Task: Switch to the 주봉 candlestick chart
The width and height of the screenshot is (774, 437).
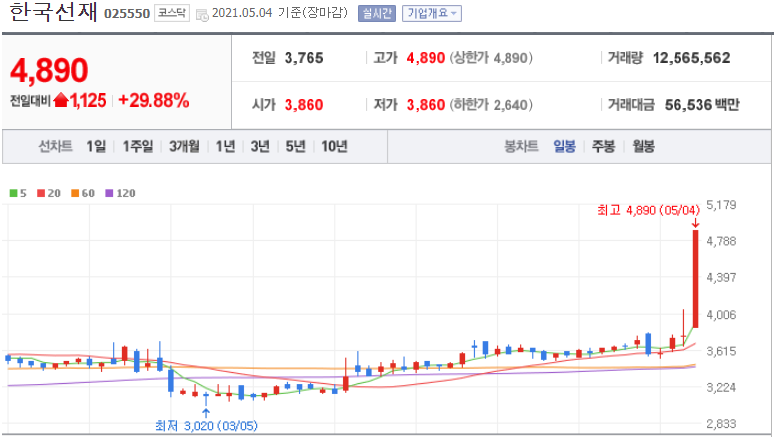Action: (x=603, y=146)
